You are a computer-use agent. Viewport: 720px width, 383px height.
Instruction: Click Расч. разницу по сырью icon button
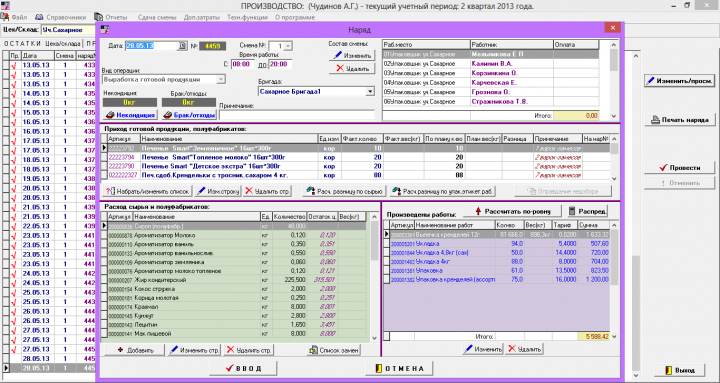[x=344, y=191]
